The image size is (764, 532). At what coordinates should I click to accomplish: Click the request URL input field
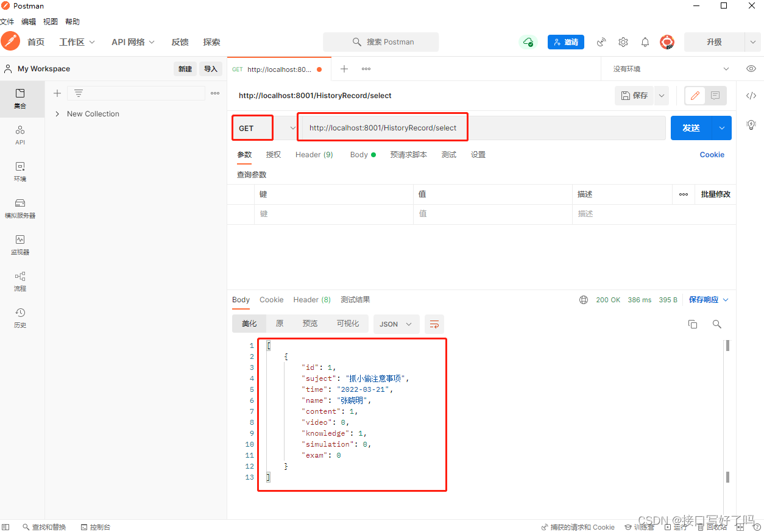click(x=484, y=128)
